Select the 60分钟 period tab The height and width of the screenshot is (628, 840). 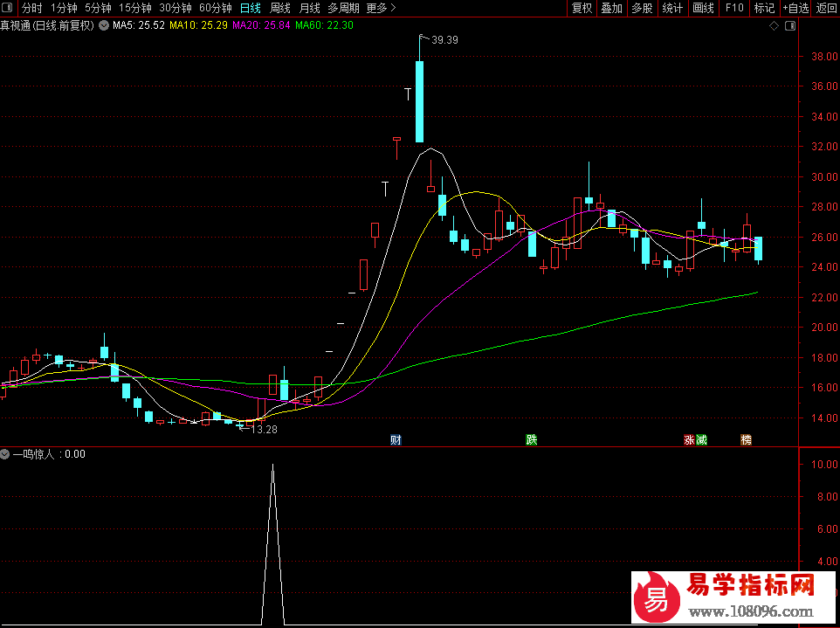click(215, 9)
